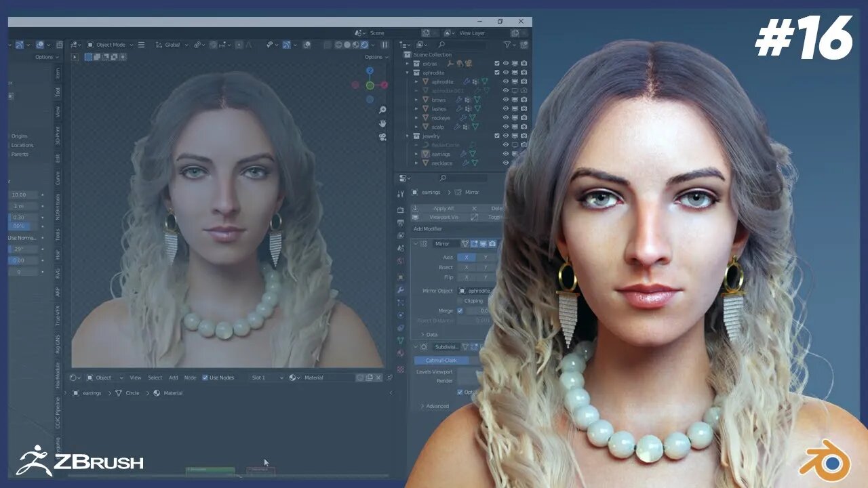Select the rendered viewport shading sphere
Viewport: 868px width, 488px height.
point(365,45)
